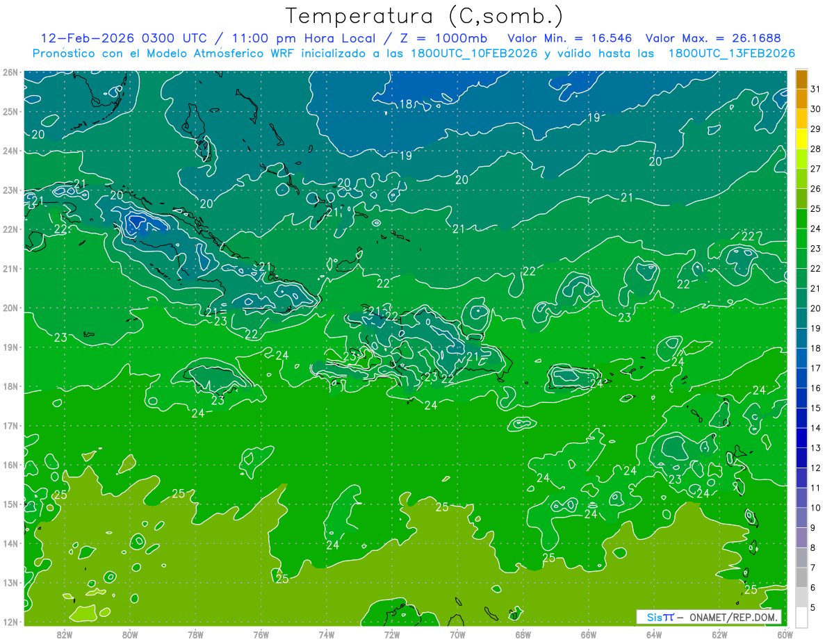This screenshot has height=644, width=834.
Task: Click the color bar scale label 31
Action: [x=816, y=88]
